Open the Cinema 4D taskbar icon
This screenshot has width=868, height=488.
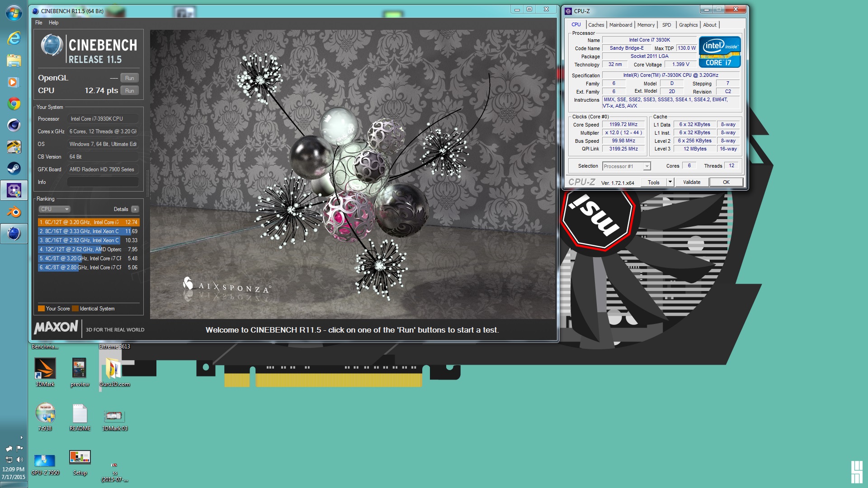pyautogui.click(x=14, y=125)
